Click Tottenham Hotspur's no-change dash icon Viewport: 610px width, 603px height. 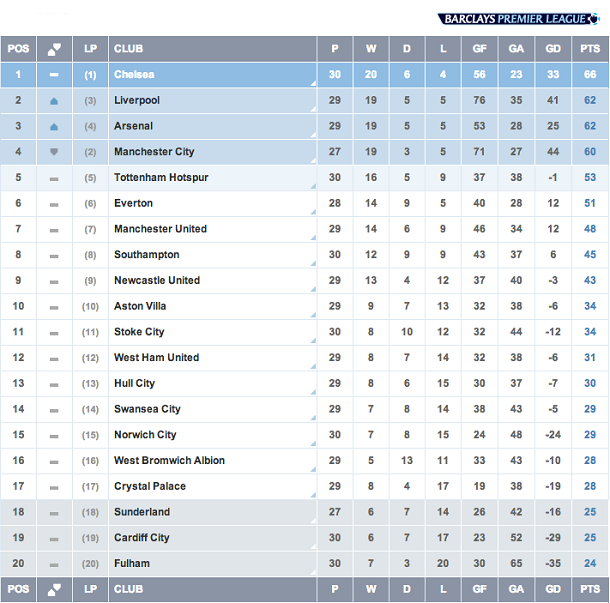(x=54, y=179)
